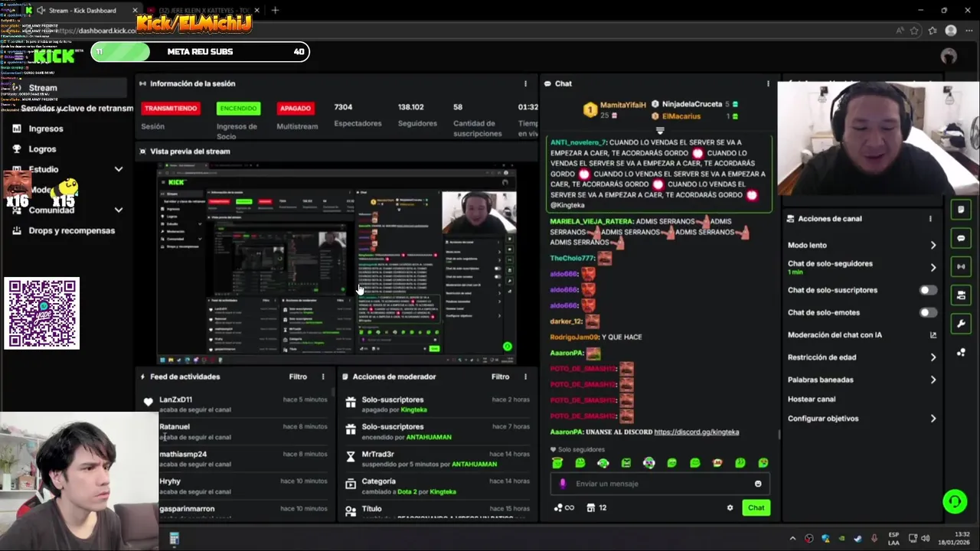
Task: Open Acciones de canal three-dot menu
Action: [x=930, y=218]
